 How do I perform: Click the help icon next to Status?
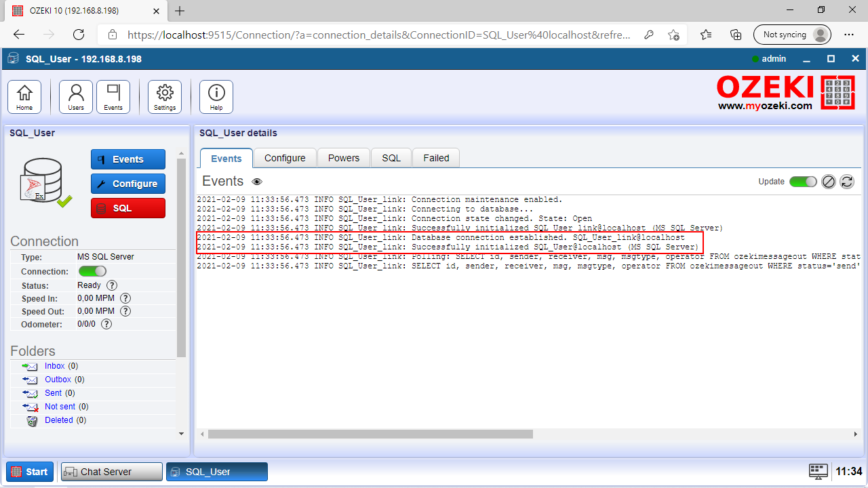coord(112,285)
